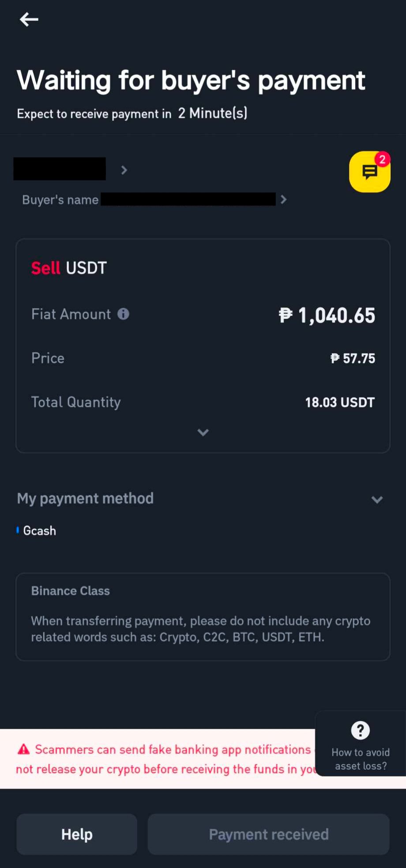
Task: Tap the Help button
Action: point(77,834)
